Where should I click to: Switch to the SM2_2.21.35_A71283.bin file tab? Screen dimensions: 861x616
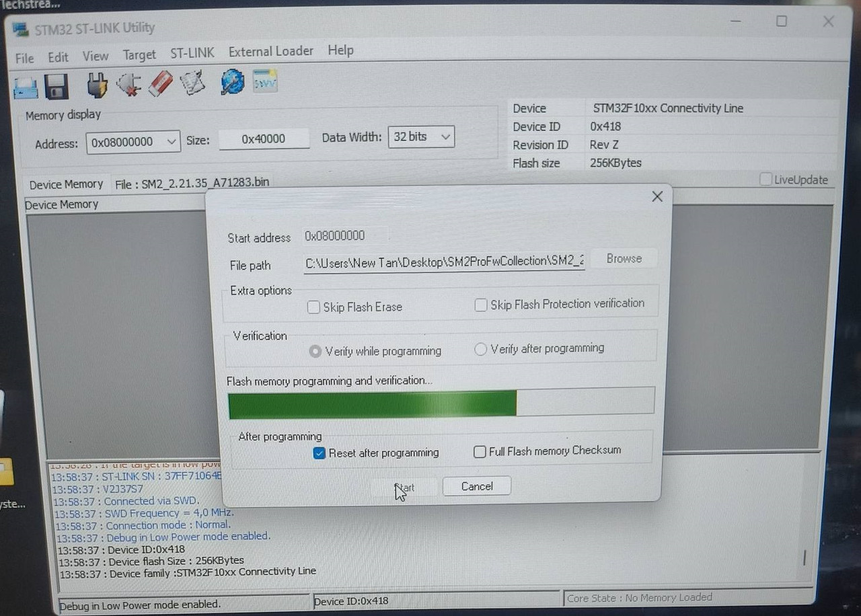coord(192,184)
